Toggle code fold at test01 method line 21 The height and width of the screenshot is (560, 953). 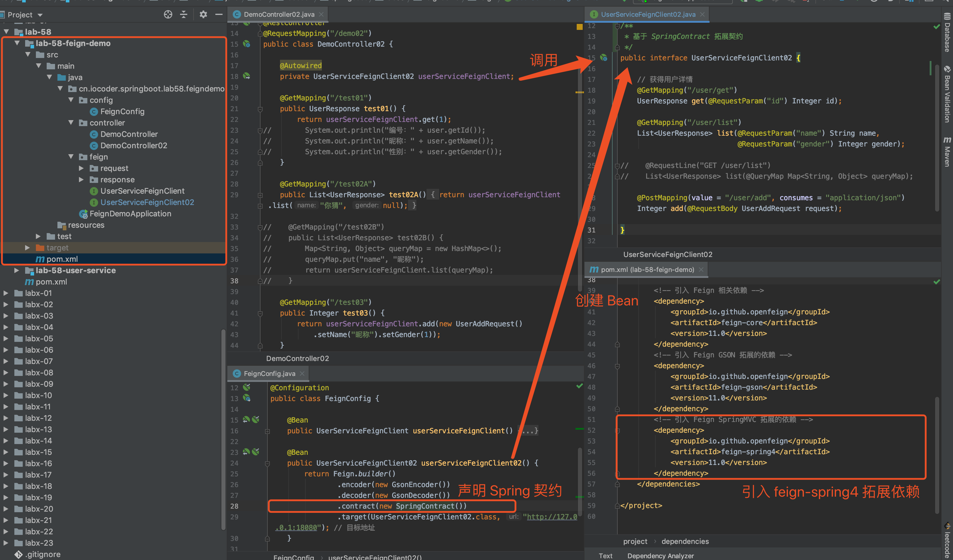point(260,109)
